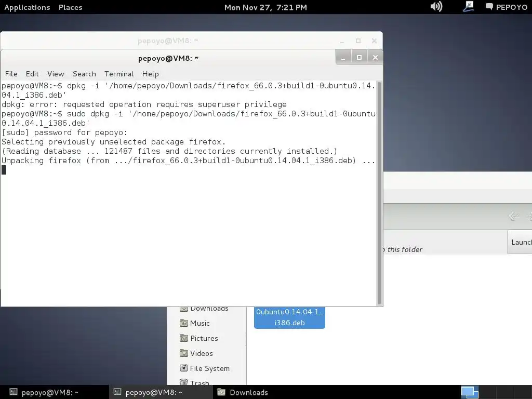Click the date and time clock
Viewport: 532px width, 399px height.
click(x=265, y=7)
